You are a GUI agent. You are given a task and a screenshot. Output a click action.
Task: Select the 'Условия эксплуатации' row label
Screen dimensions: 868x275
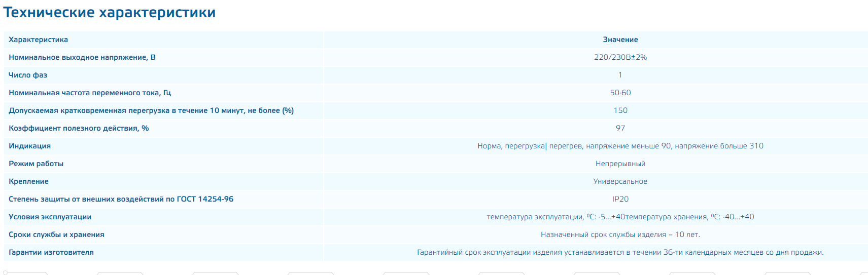coord(50,217)
